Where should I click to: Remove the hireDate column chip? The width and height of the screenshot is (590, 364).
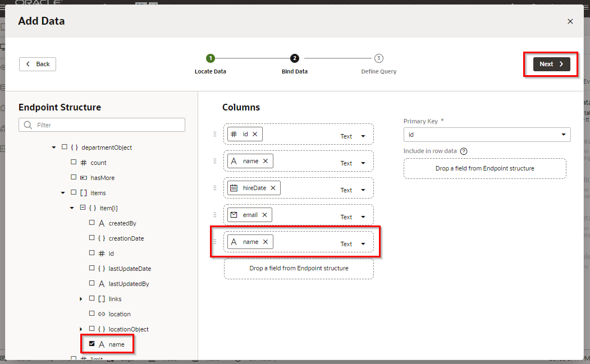(273, 188)
